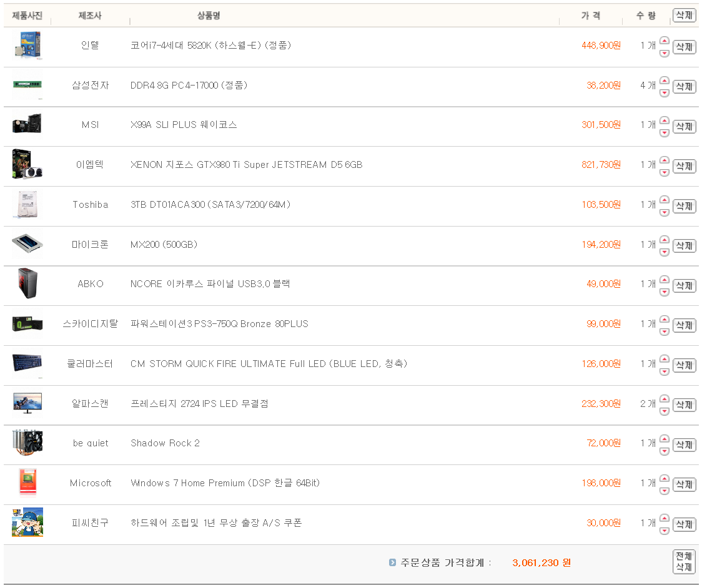Viewport: 702px width, 588px height.
Task: Decrease quantity of Intel 코어i7 5820K
Action: [x=665, y=53]
